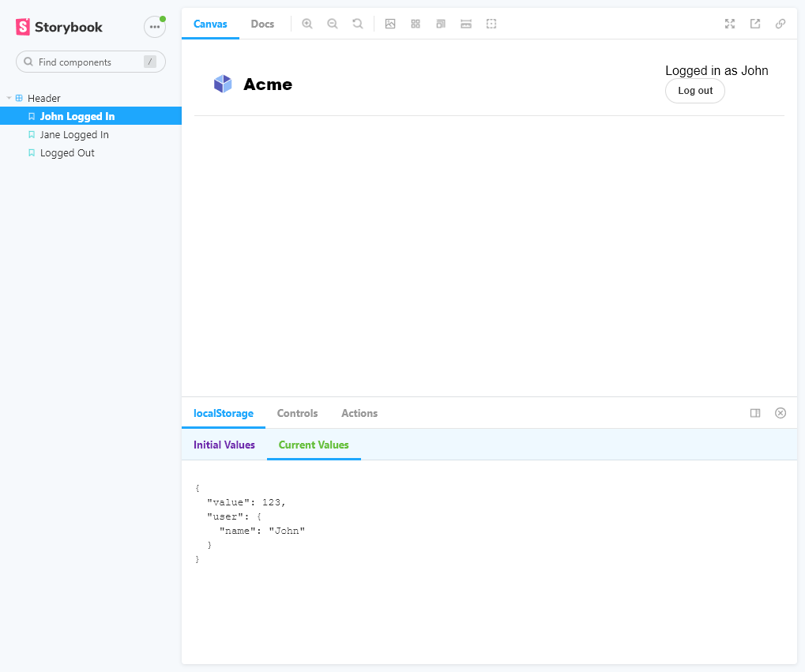Screen dimensions: 805x672
Task: Open the Logged Out story
Action: [91, 153]
